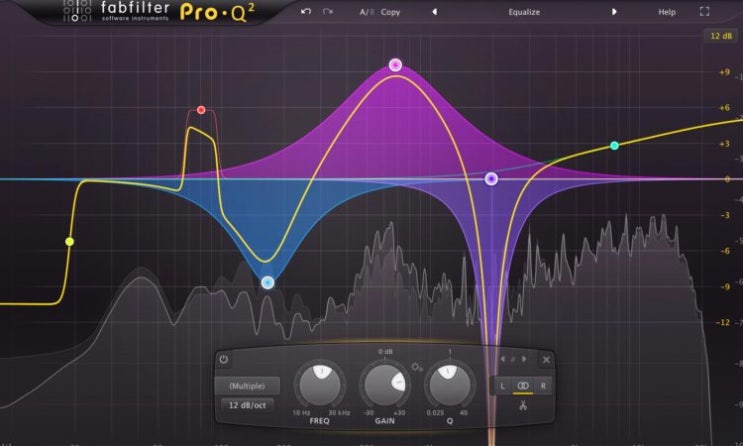This screenshot has height=446, width=743.
Task: Select the yellow low-cut band node
Action: (70, 242)
